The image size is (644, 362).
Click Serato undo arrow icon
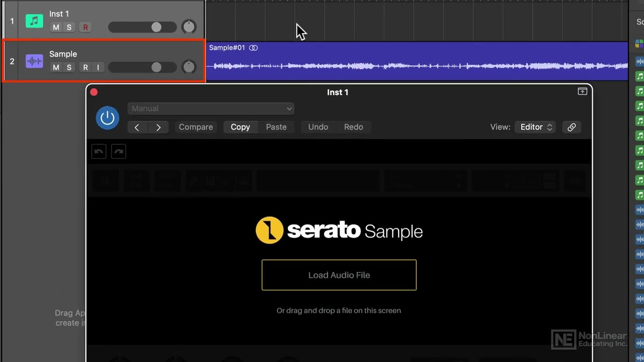tap(99, 151)
